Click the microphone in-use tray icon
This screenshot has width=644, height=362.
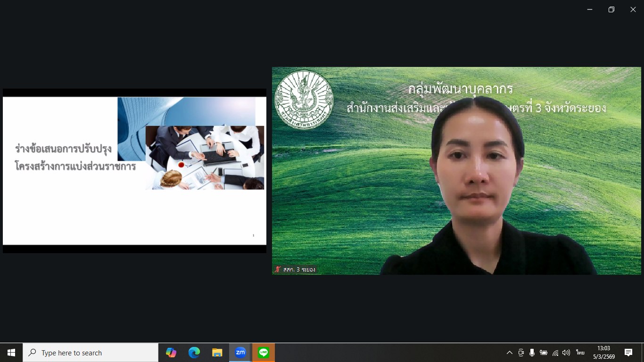click(532, 353)
